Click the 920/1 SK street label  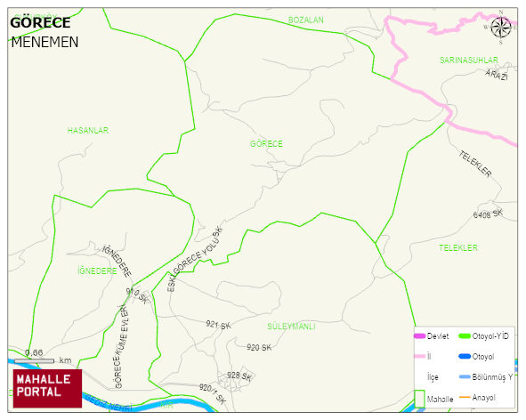coord(213,393)
